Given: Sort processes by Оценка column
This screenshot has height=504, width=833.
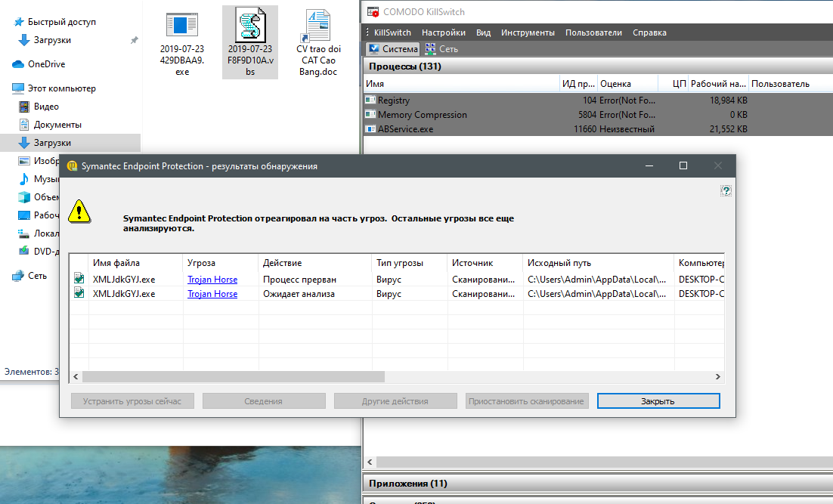Looking at the screenshot, I should [628, 84].
